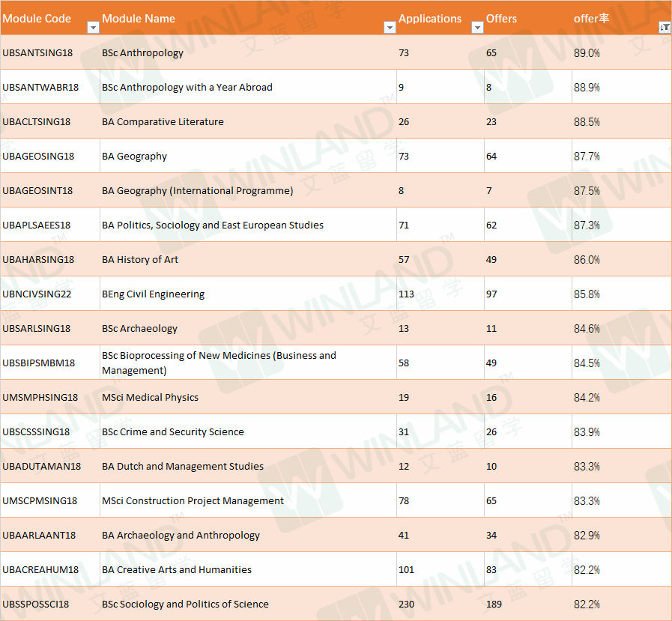The width and height of the screenshot is (672, 621).
Task: Click the 87.5% offer rate cell
Action: [x=621, y=190]
